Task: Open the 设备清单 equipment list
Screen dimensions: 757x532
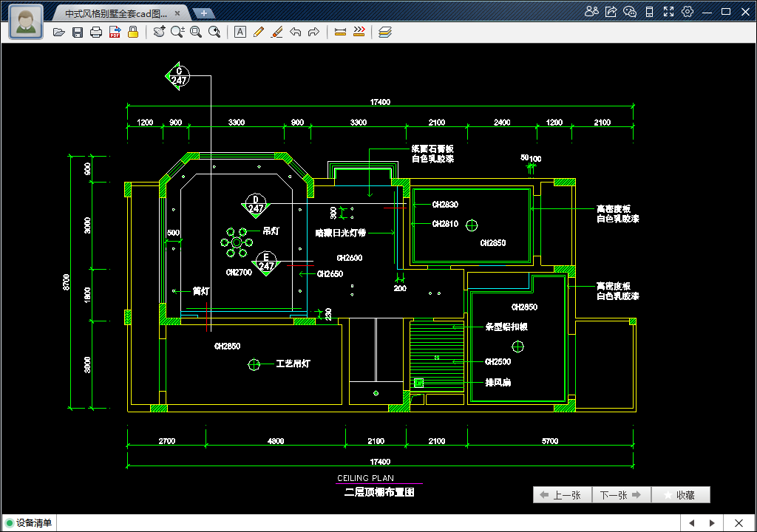Action: 29,523
